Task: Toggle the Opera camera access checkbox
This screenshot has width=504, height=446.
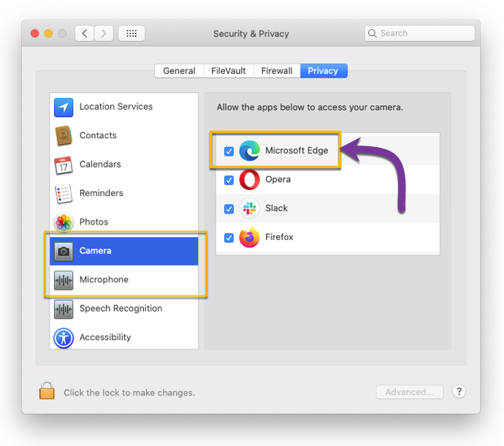Action: 229,180
